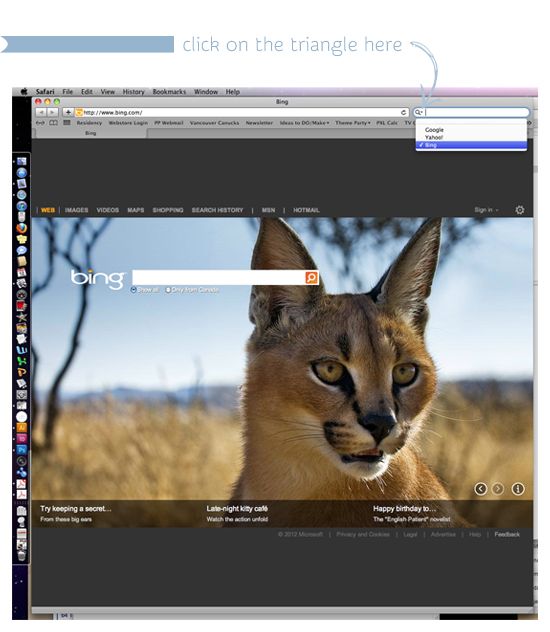The image size is (550, 632).
Task: Focus the Safari toolbar search field
Action: [x=471, y=112]
